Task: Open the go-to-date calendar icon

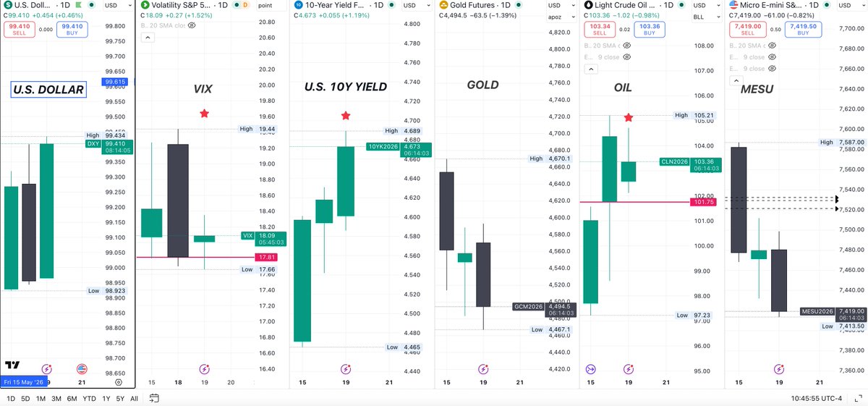Action: click(x=155, y=398)
